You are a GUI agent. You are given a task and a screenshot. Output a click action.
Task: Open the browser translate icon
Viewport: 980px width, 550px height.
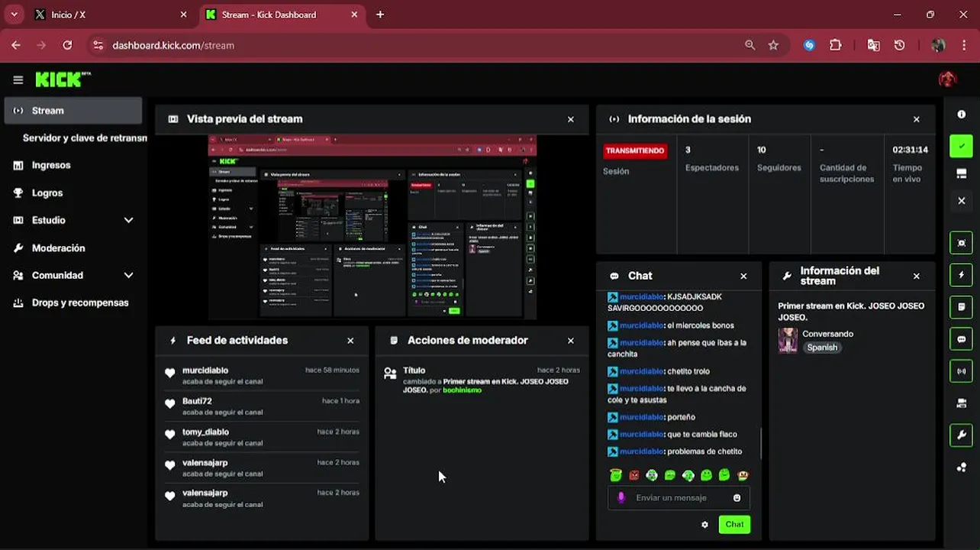[x=874, y=46]
